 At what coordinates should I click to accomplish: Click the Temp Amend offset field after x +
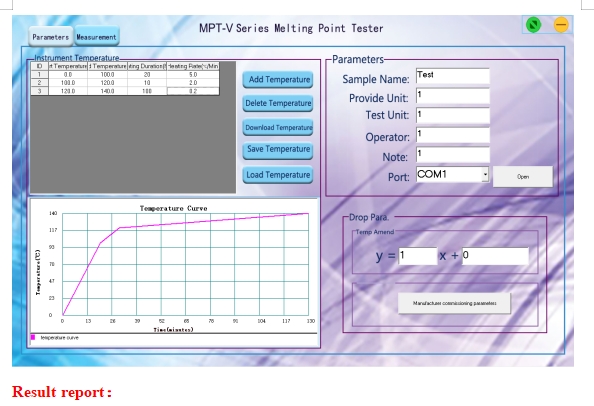[x=495, y=256]
